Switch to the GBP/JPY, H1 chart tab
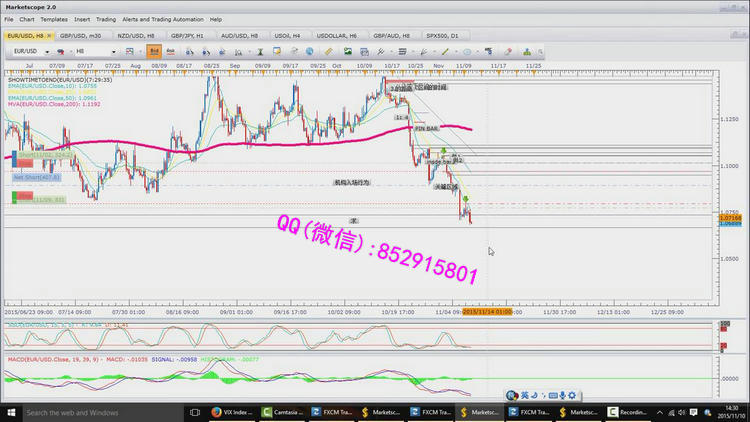Image resolution: width=750 pixels, height=422 pixels. pos(185,35)
